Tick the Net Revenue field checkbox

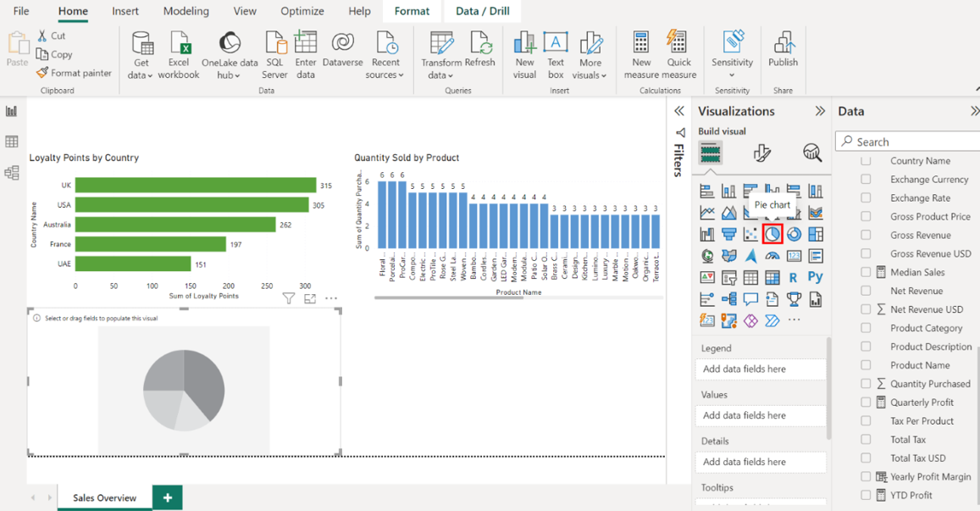point(866,291)
